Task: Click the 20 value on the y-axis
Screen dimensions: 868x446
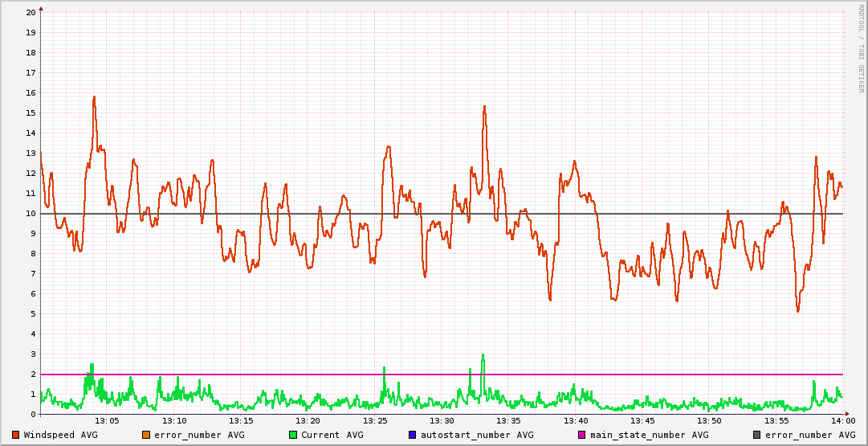Action: [31, 13]
